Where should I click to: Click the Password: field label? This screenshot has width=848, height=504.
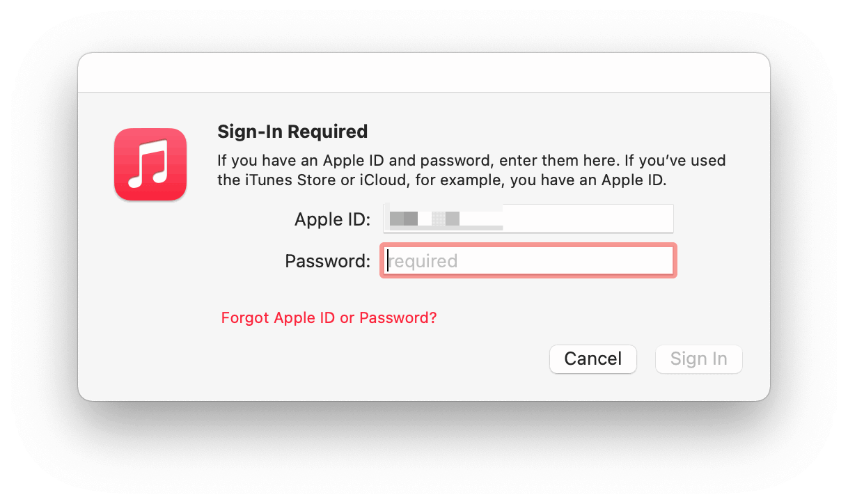[x=327, y=262]
